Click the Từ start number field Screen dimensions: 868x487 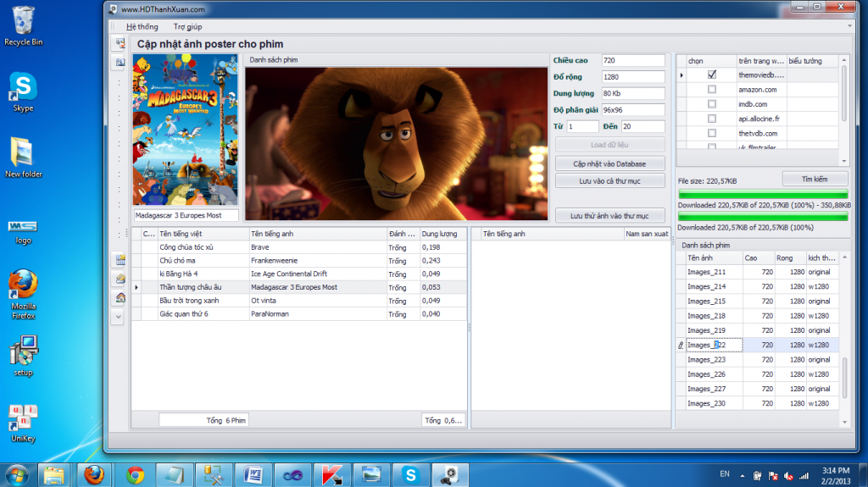pyautogui.click(x=582, y=127)
